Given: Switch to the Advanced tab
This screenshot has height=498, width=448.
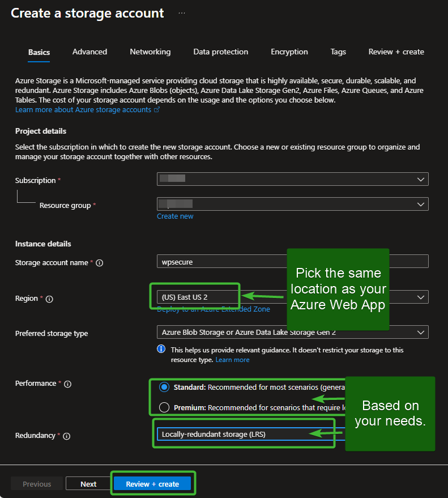Looking at the screenshot, I should [x=89, y=52].
